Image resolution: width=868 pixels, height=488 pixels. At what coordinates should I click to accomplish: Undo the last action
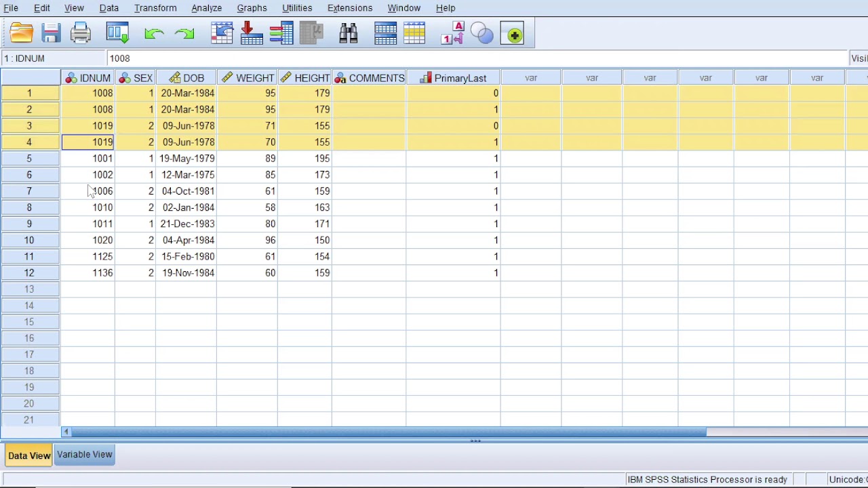click(x=154, y=33)
